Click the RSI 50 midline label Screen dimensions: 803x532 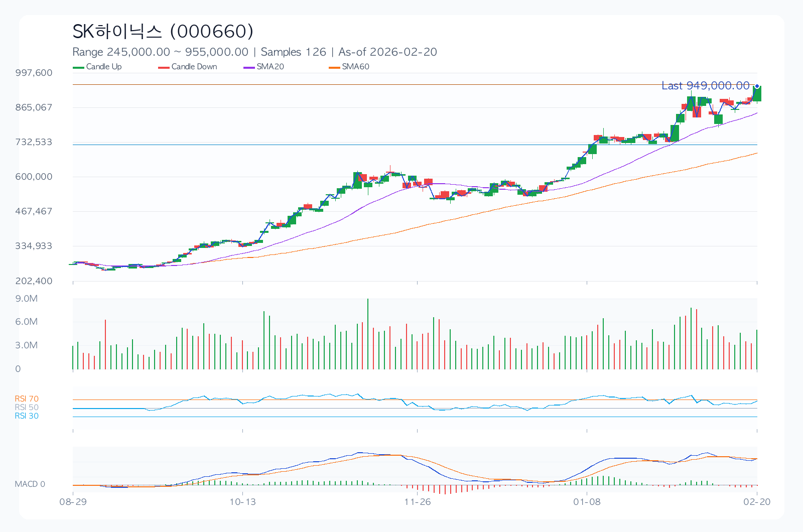[x=27, y=408]
